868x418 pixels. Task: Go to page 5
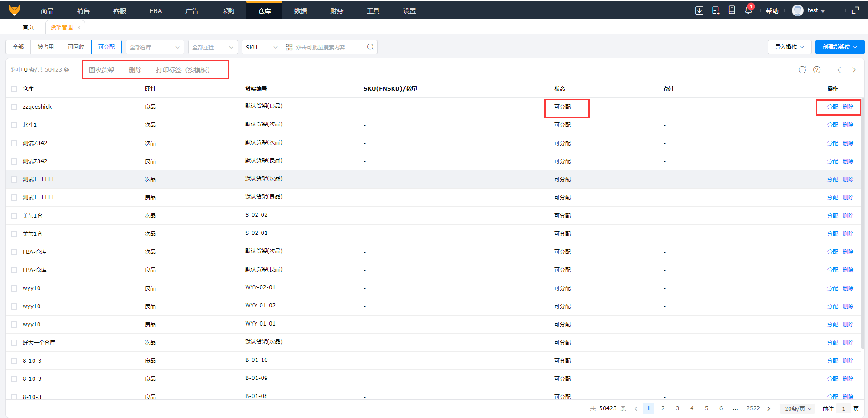706,408
